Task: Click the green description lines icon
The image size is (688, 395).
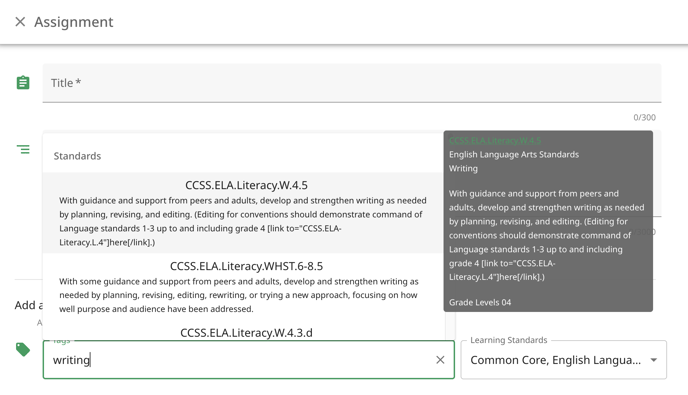Action: (x=23, y=150)
